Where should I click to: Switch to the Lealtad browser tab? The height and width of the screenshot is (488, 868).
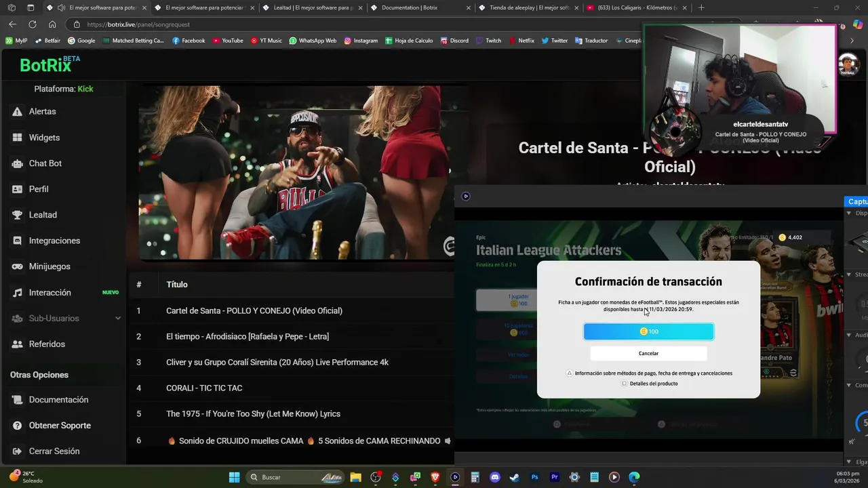(x=313, y=7)
